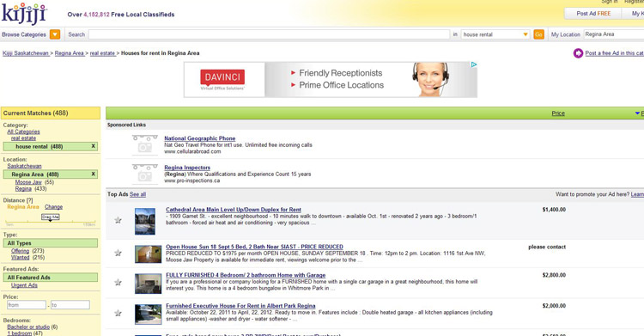Image resolution: width=644 pixels, height=336 pixels.
Task: Filter ads by Offering type
Action: (x=20, y=250)
